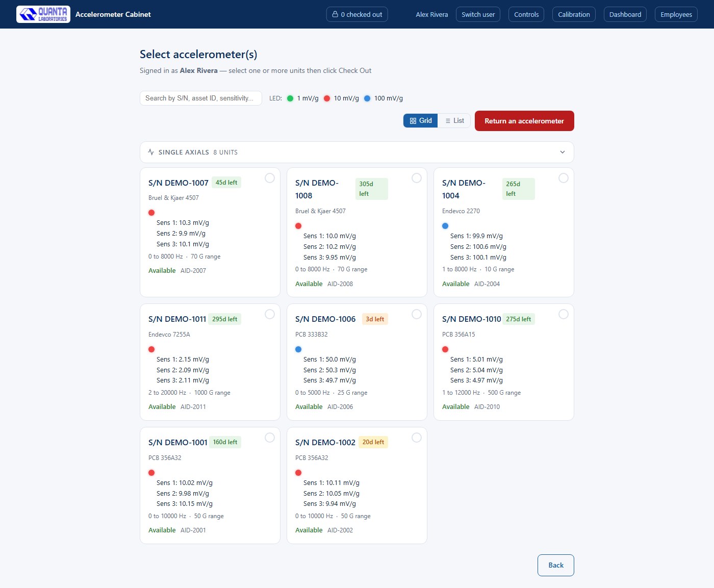Image resolution: width=714 pixels, height=588 pixels.
Task: Click the 3d left badge
Action: pyautogui.click(x=375, y=319)
